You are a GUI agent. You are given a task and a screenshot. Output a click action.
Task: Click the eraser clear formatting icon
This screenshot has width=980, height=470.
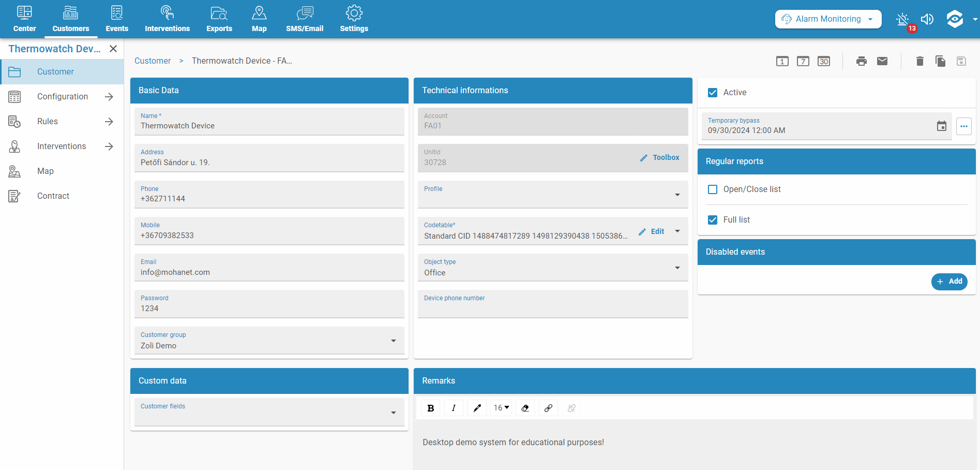[x=525, y=408]
